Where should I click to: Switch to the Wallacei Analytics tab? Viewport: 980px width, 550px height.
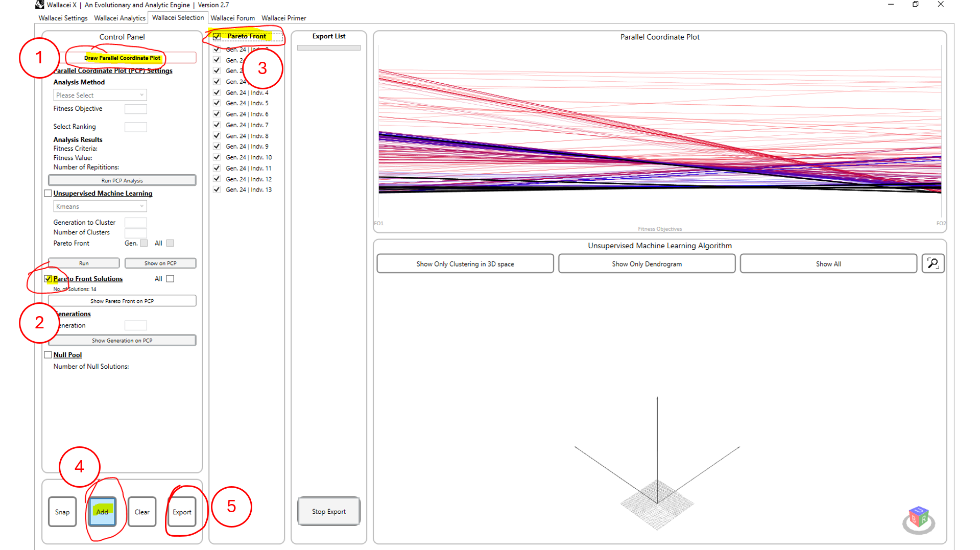click(119, 18)
